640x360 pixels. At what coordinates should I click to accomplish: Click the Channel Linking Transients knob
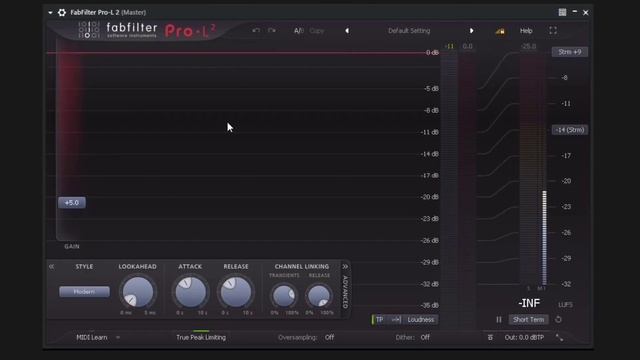[x=284, y=296]
